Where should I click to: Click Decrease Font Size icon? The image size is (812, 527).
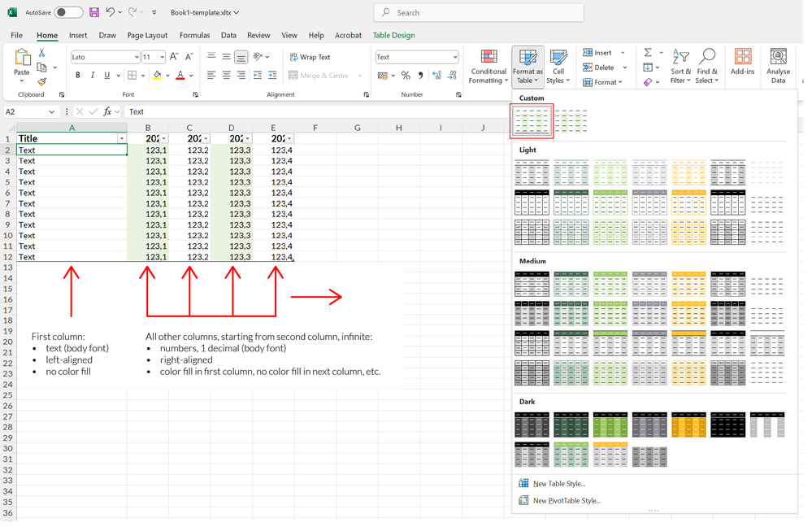click(189, 56)
